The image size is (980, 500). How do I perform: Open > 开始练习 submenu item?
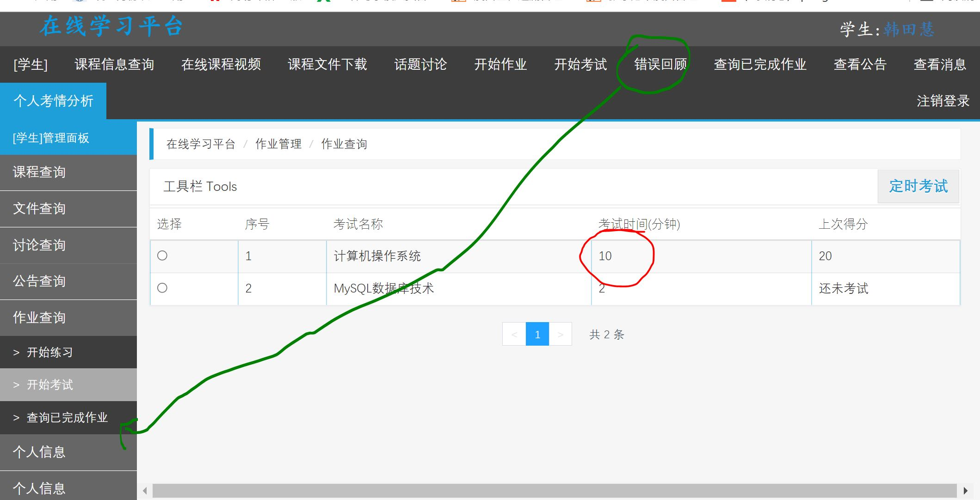point(49,352)
